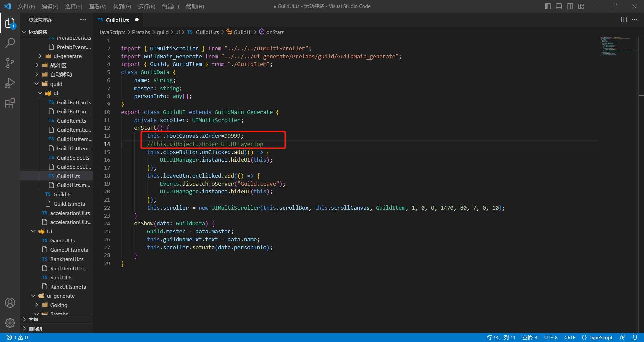Click the feedback icon in status bar
644x342 pixels.
623,337
